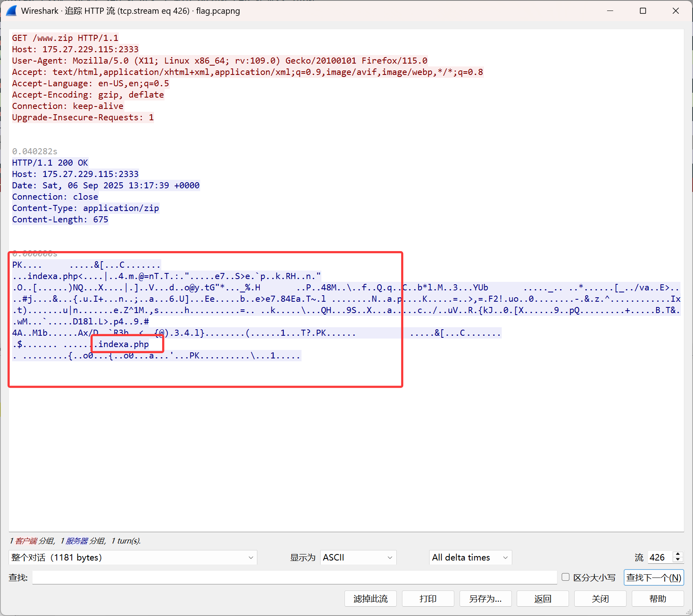Click the Content-Type: application/zip line
The height and width of the screenshot is (616, 693).
coord(86,208)
